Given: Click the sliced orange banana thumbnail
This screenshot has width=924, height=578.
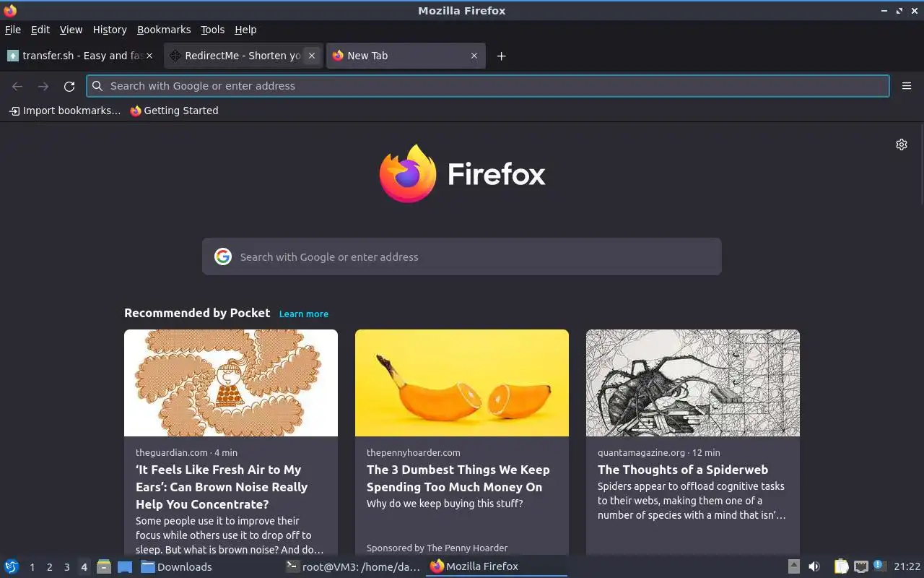Looking at the screenshot, I should coord(462,383).
